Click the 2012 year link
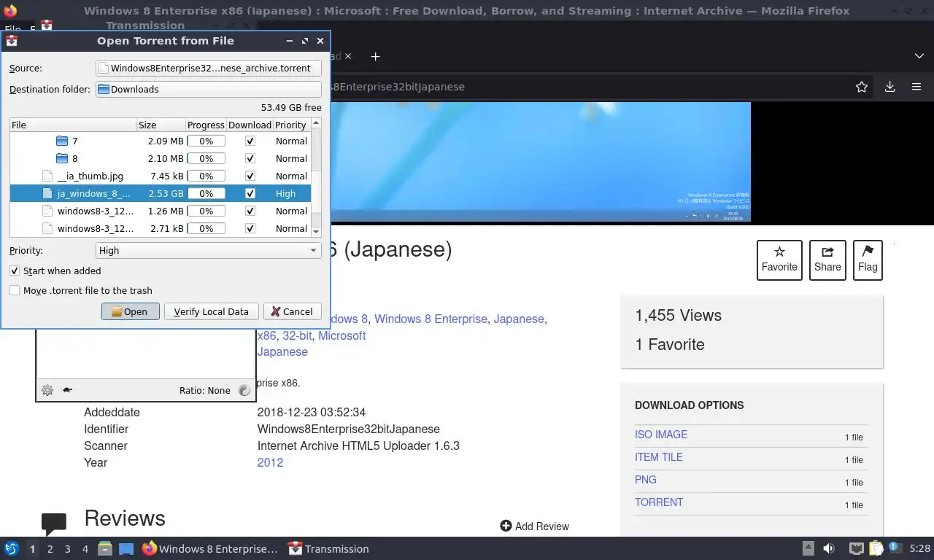Viewport: 934px width, 560px height. [x=270, y=462]
